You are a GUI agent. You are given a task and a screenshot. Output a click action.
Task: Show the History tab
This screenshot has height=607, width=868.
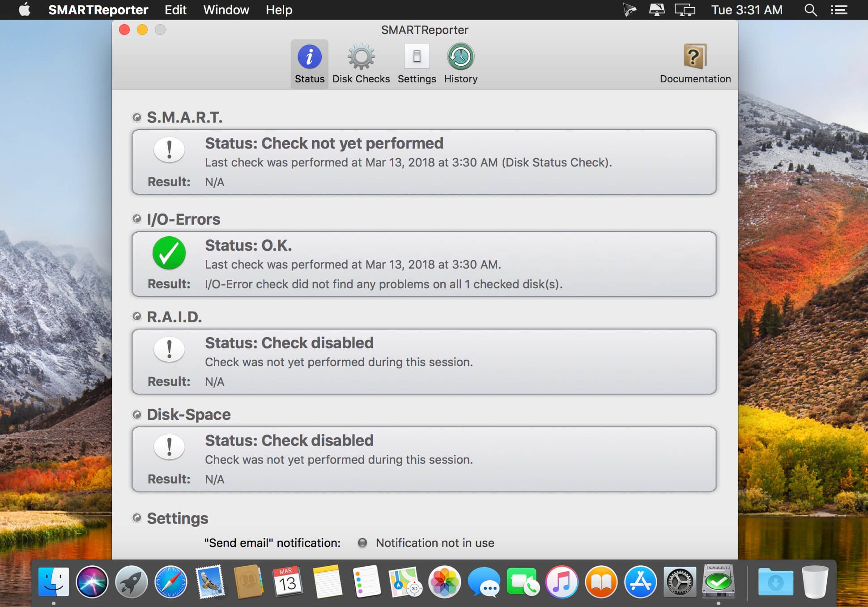[461, 64]
